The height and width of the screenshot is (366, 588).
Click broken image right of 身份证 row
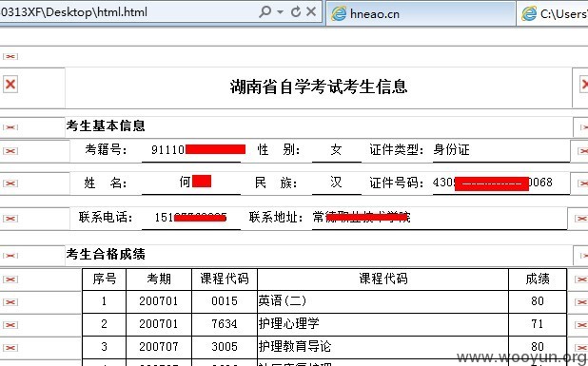tap(582, 151)
